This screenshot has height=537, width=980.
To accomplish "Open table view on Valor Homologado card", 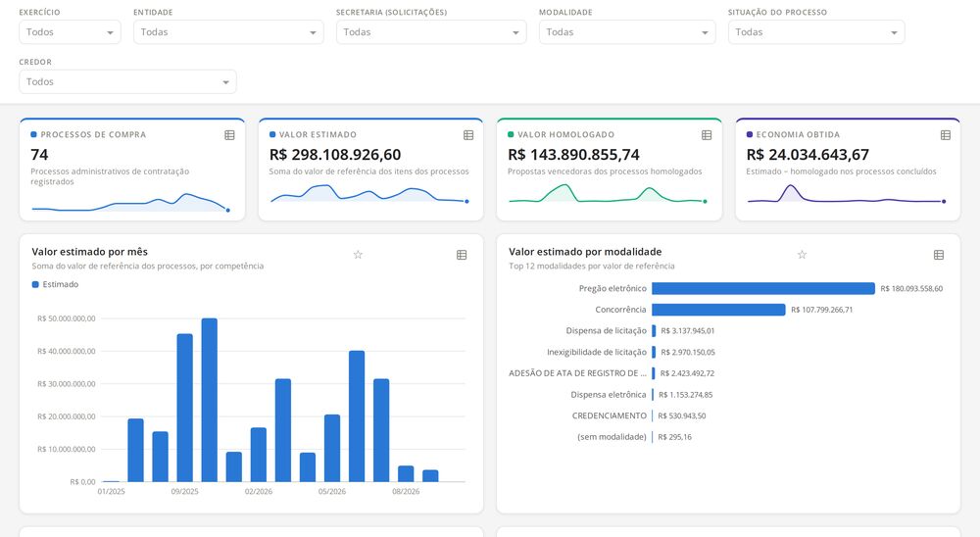I will coord(707,135).
